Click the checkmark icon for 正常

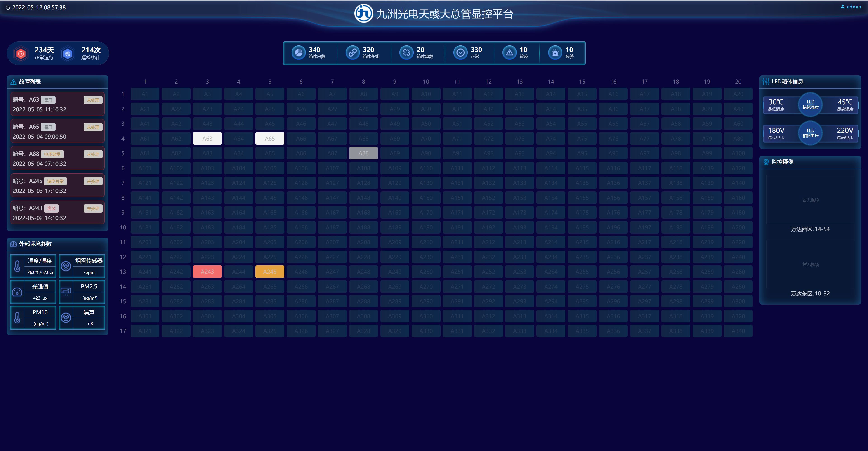pyautogui.click(x=460, y=53)
